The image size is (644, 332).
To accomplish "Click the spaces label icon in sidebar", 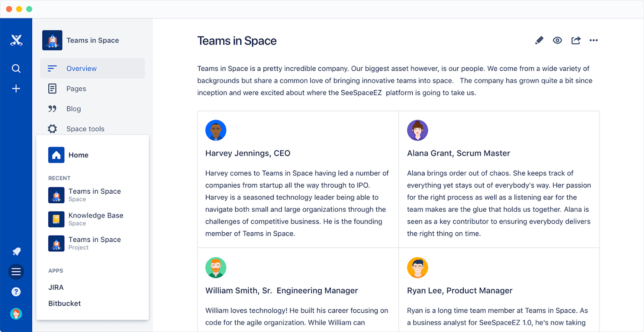I will (x=16, y=251).
